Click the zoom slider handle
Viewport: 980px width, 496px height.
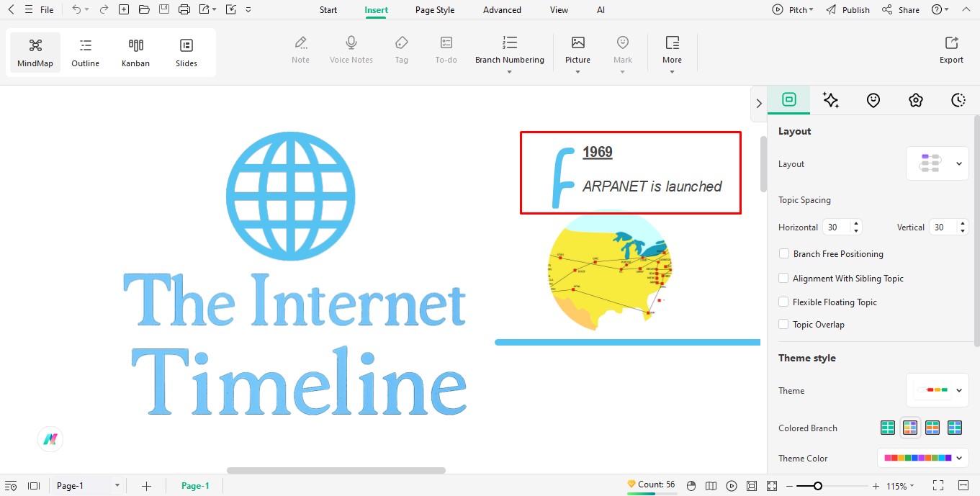(818, 486)
